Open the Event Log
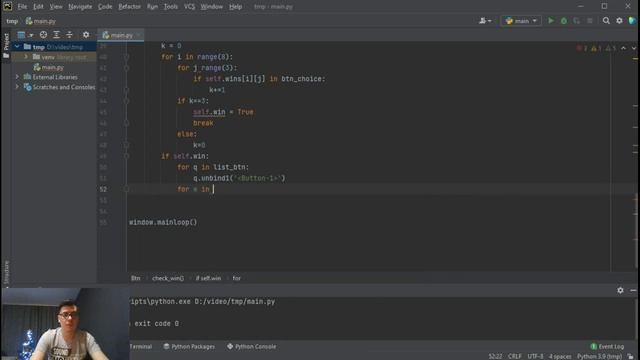Image resolution: width=640 pixels, height=360 pixels. pyautogui.click(x=607, y=347)
